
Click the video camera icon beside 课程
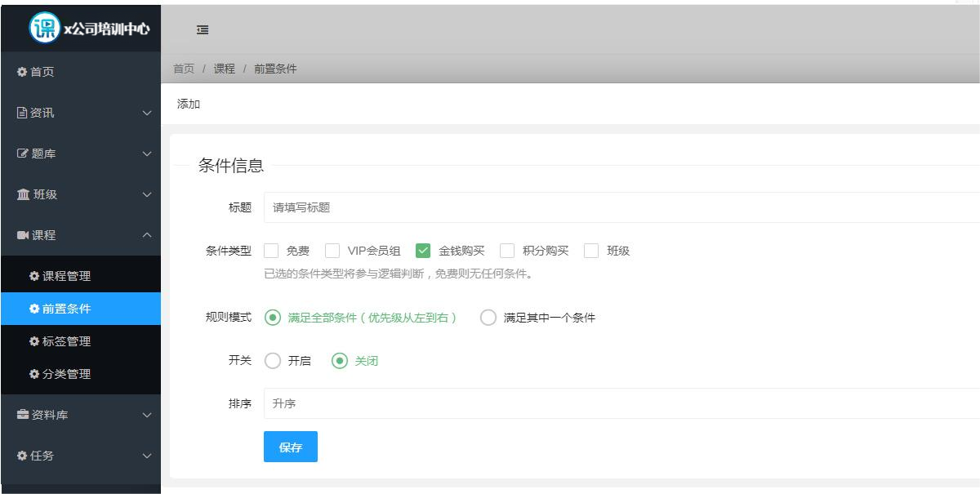pos(23,235)
